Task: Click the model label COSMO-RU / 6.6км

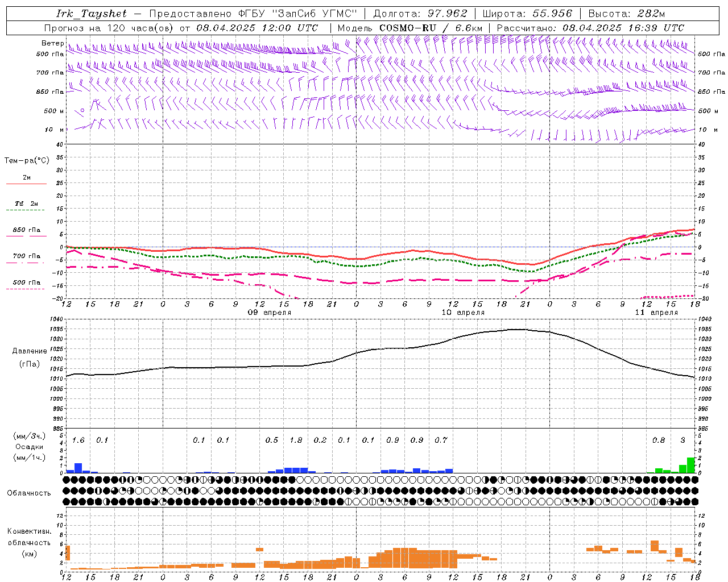Action: (431, 28)
